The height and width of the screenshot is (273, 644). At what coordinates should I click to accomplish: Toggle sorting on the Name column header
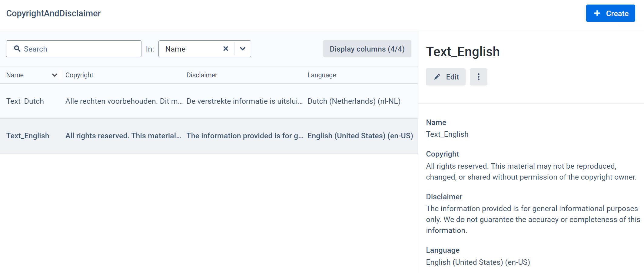(x=15, y=75)
